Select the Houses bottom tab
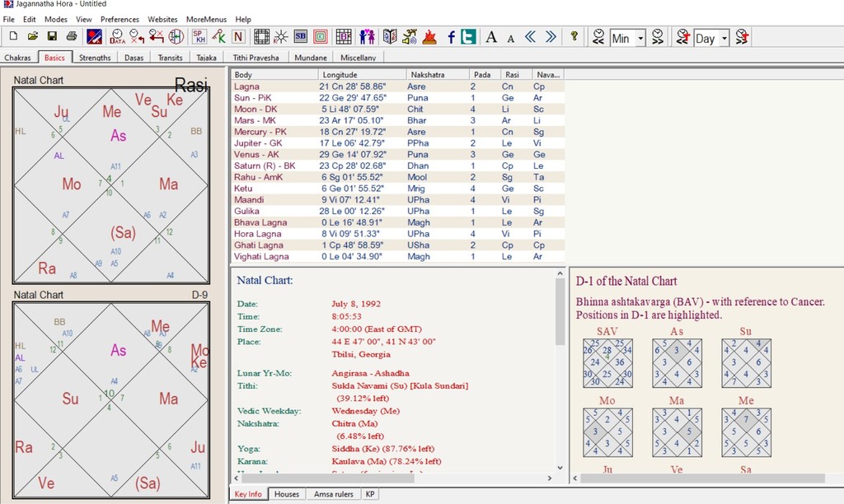The image size is (844, 504). (286, 494)
